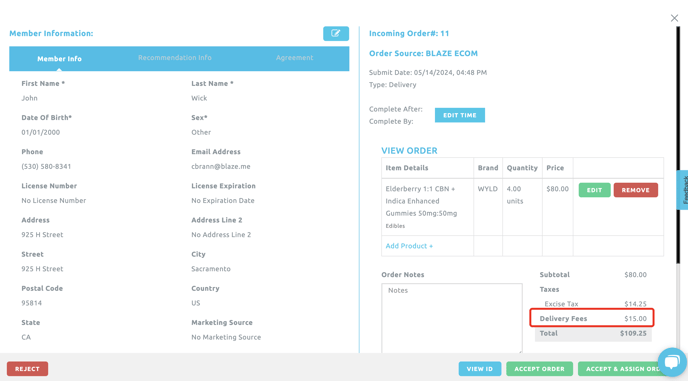Click the Subtotal $80.00 amount

pos(635,275)
